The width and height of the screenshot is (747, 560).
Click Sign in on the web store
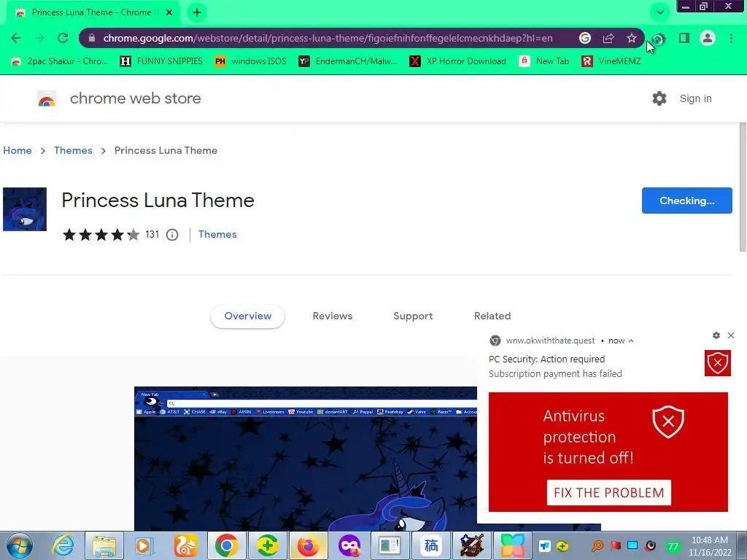pyautogui.click(x=695, y=98)
